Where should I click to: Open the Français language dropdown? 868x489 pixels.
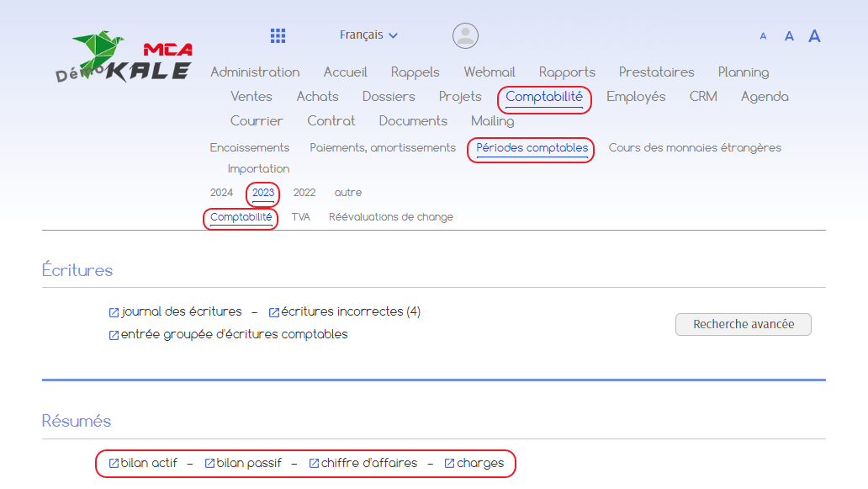[x=368, y=35]
